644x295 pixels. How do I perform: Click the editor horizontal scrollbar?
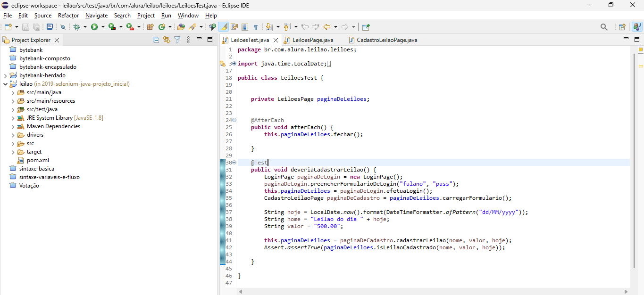pyautogui.click(x=433, y=292)
